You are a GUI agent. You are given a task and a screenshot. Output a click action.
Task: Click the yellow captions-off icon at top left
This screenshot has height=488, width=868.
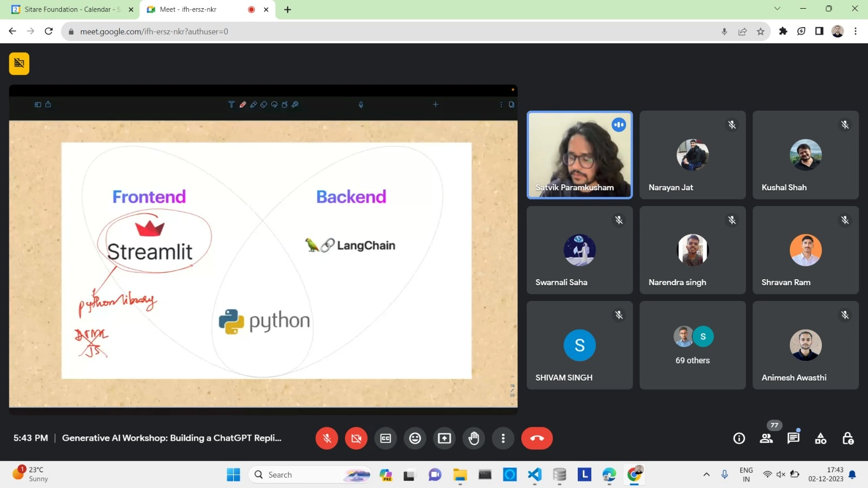pos(19,63)
